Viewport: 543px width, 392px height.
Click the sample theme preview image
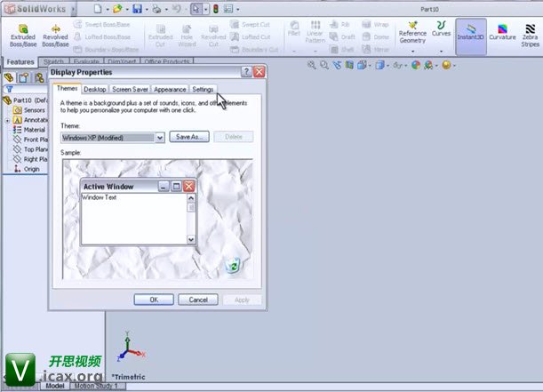pos(158,220)
